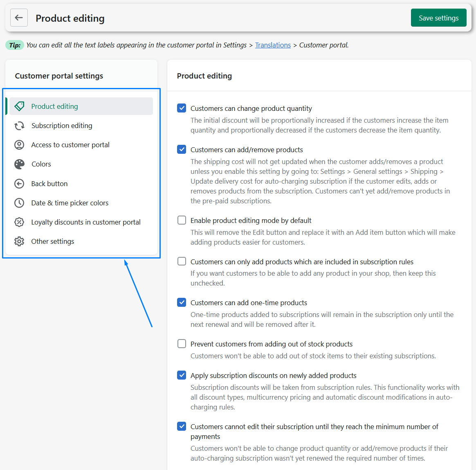Click description starting 'The initial discount will be'
This screenshot has width=476, height=470.
pos(319,125)
